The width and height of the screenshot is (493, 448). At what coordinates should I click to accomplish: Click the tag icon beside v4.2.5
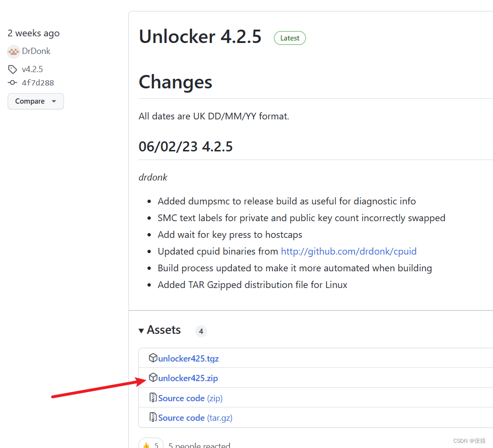(x=12, y=69)
